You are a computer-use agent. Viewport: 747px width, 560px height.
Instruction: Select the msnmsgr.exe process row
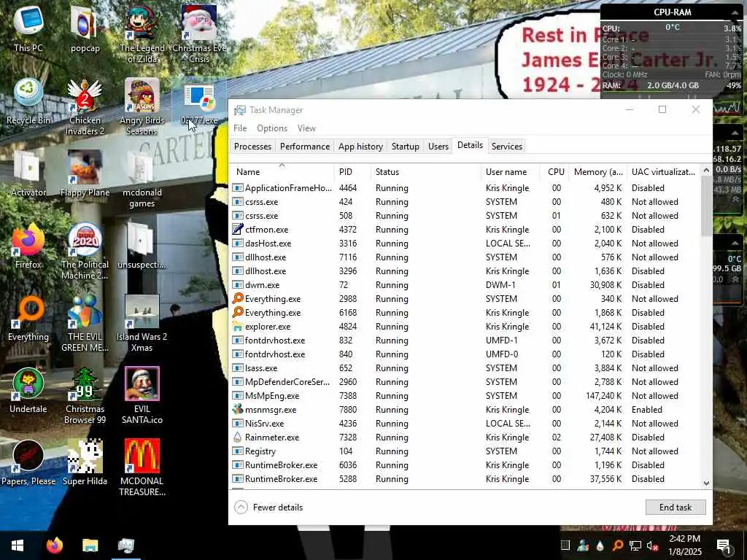click(466, 410)
